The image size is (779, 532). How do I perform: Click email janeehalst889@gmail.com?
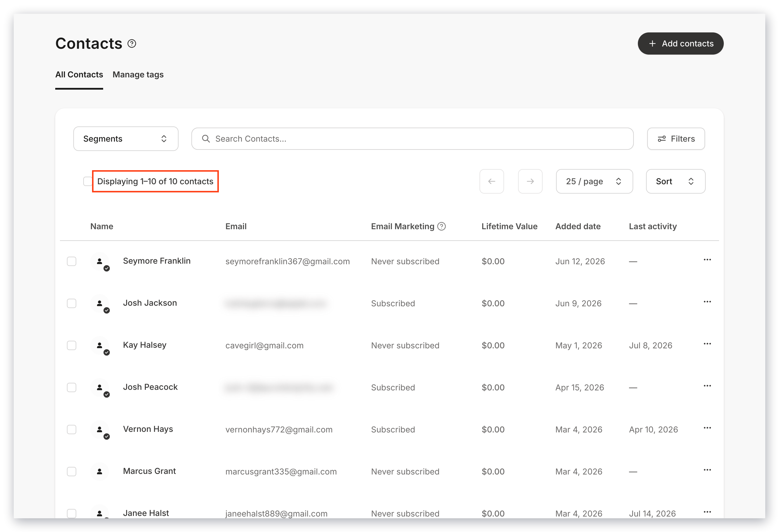276,514
